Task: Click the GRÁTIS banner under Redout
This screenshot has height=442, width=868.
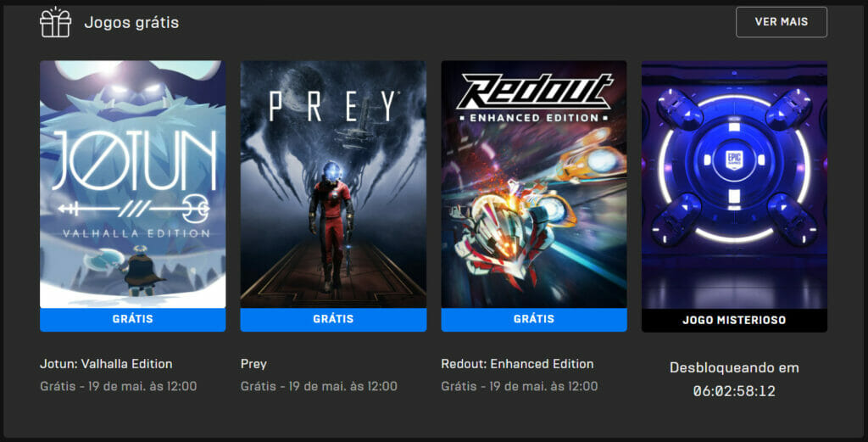Action: 534,320
